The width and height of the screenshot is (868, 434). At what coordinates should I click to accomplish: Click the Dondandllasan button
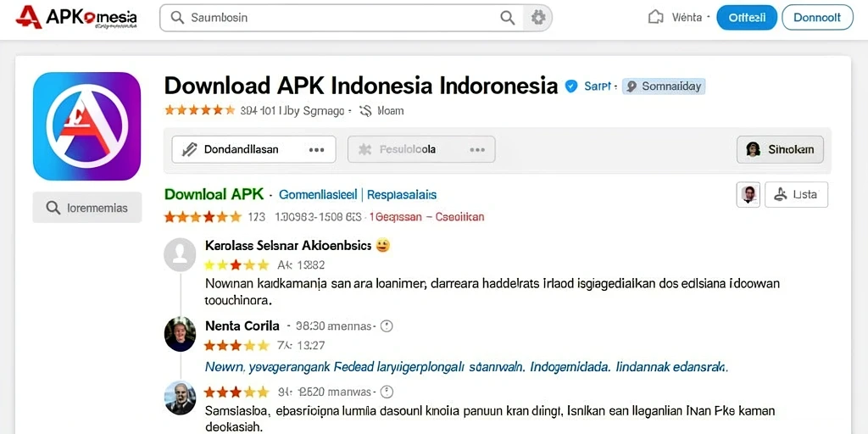pyautogui.click(x=253, y=149)
